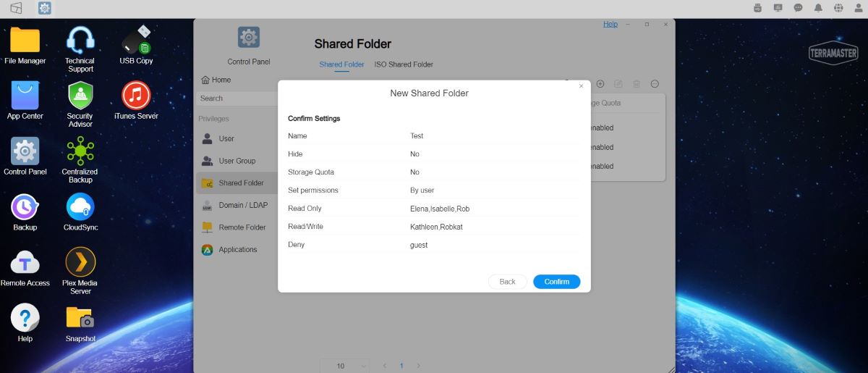Screen dimensions: 868x373
Task: Launch the App Center icon
Action: pos(25,96)
